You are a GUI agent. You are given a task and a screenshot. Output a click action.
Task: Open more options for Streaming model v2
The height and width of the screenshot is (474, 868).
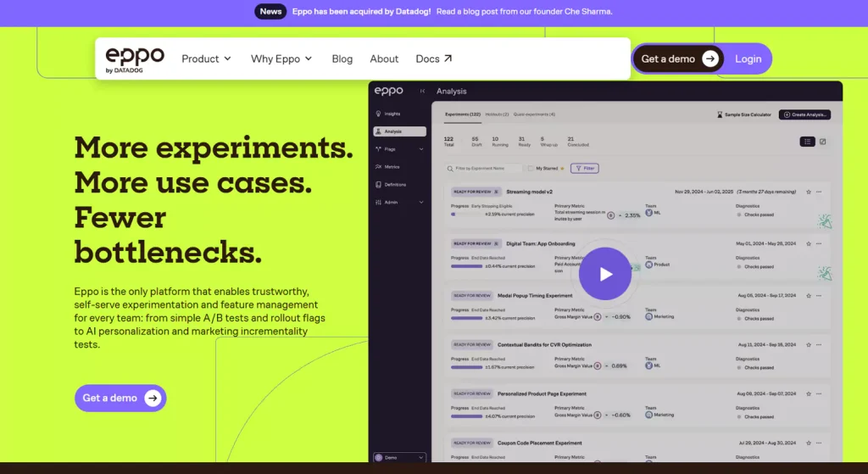click(820, 192)
